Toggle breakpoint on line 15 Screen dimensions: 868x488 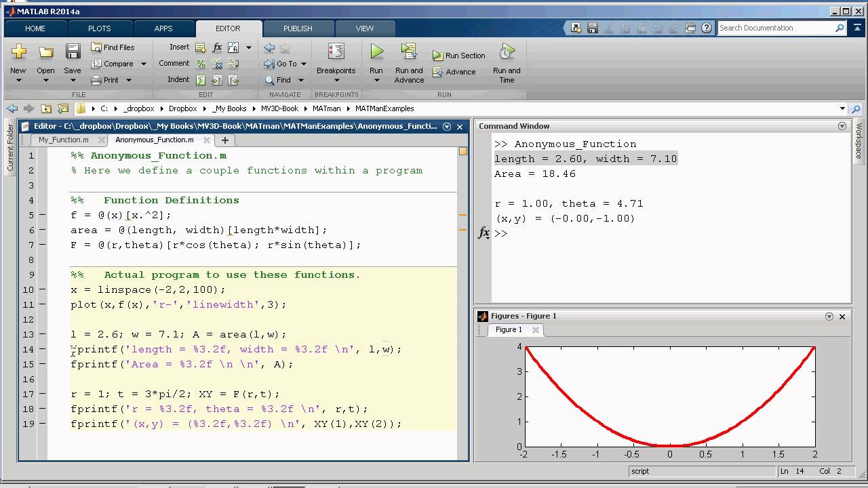[42, 364]
